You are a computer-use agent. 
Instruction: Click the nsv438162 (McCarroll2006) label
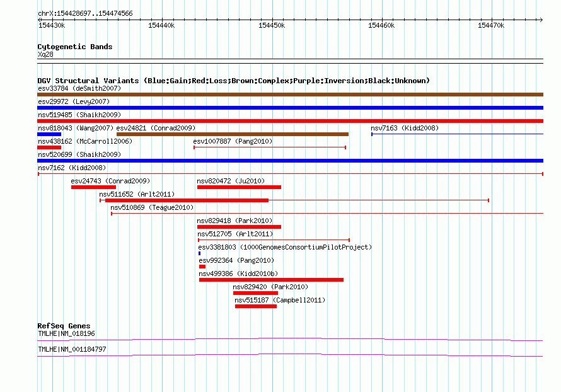tap(85, 141)
